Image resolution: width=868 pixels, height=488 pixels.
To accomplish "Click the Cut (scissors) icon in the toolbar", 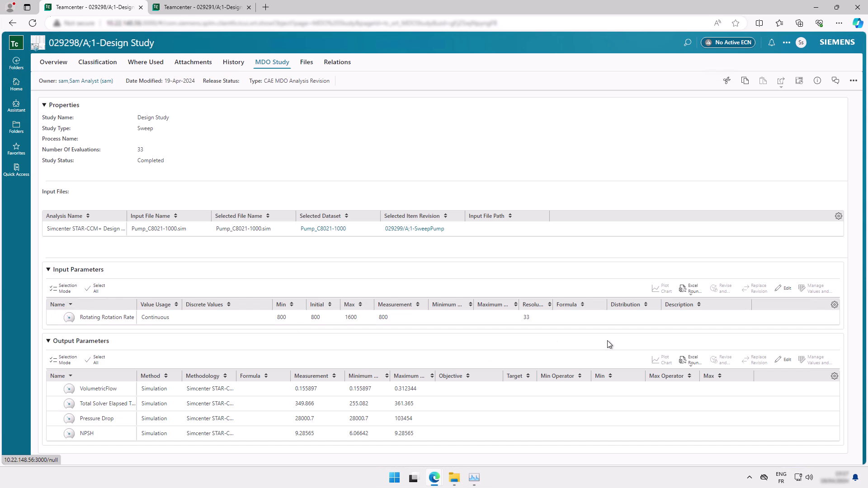I will tap(727, 80).
